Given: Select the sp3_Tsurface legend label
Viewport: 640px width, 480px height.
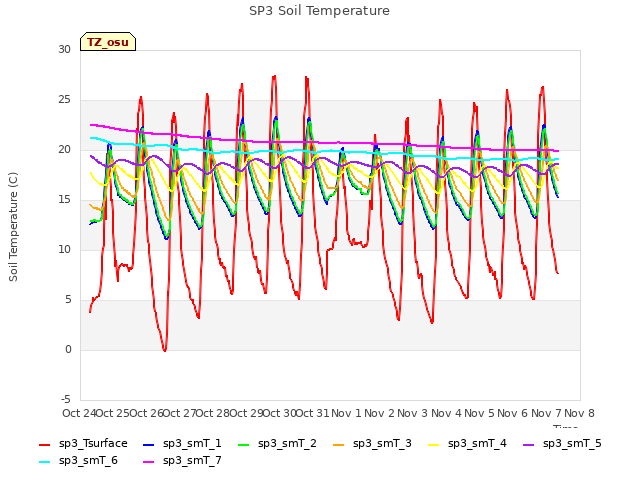Looking at the screenshot, I should [93, 444].
